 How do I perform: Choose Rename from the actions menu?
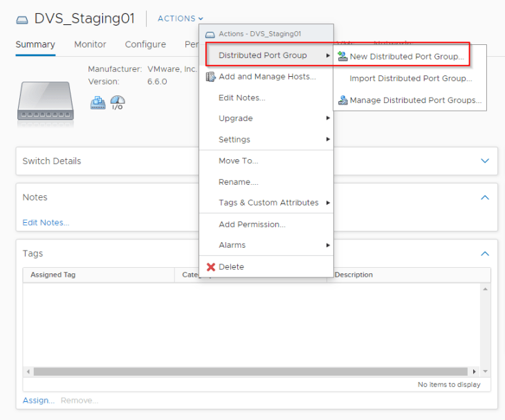(x=238, y=182)
